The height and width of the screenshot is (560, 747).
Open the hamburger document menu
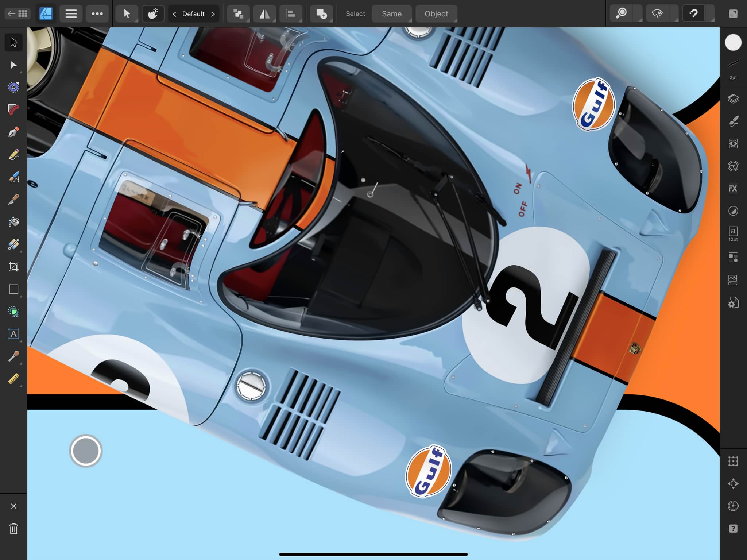71,14
